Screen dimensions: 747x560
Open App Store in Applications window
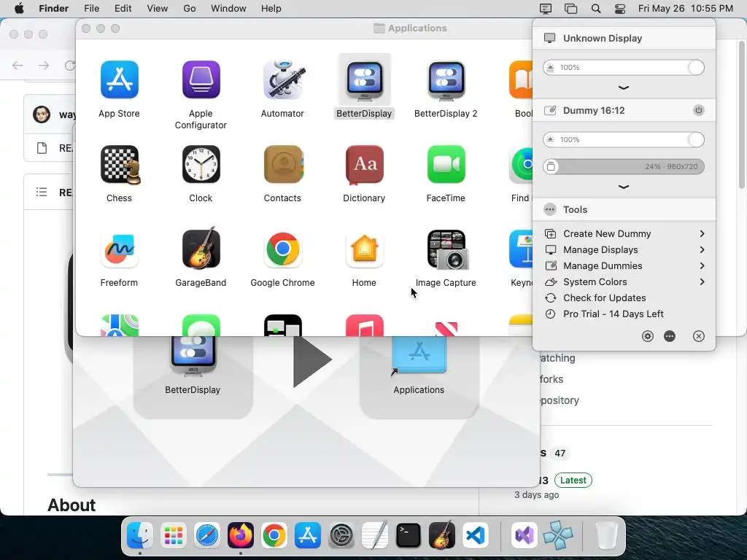click(x=119, y=79)
